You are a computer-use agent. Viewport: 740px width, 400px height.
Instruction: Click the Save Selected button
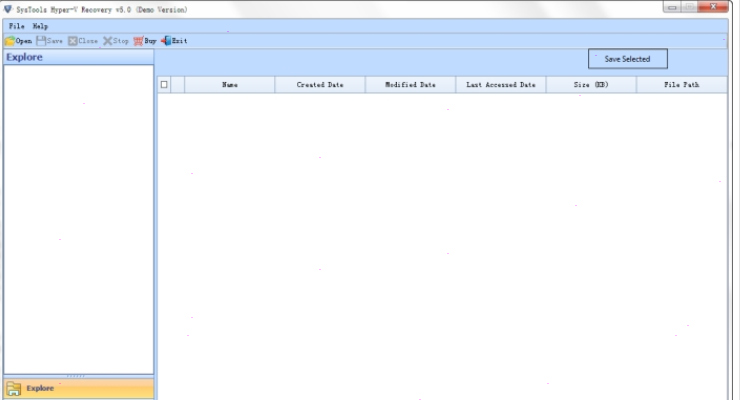click(x=628, y=59)
